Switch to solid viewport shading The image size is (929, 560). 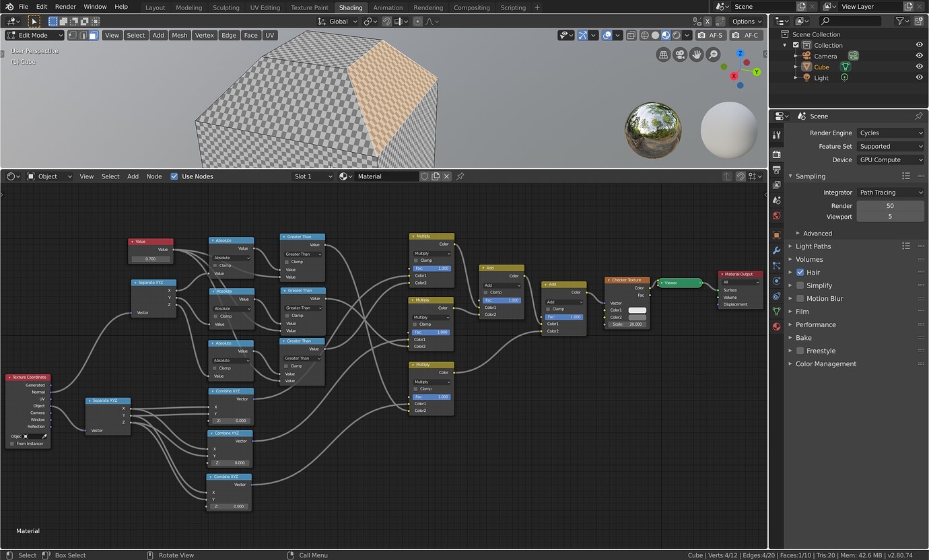coord(656,35)
